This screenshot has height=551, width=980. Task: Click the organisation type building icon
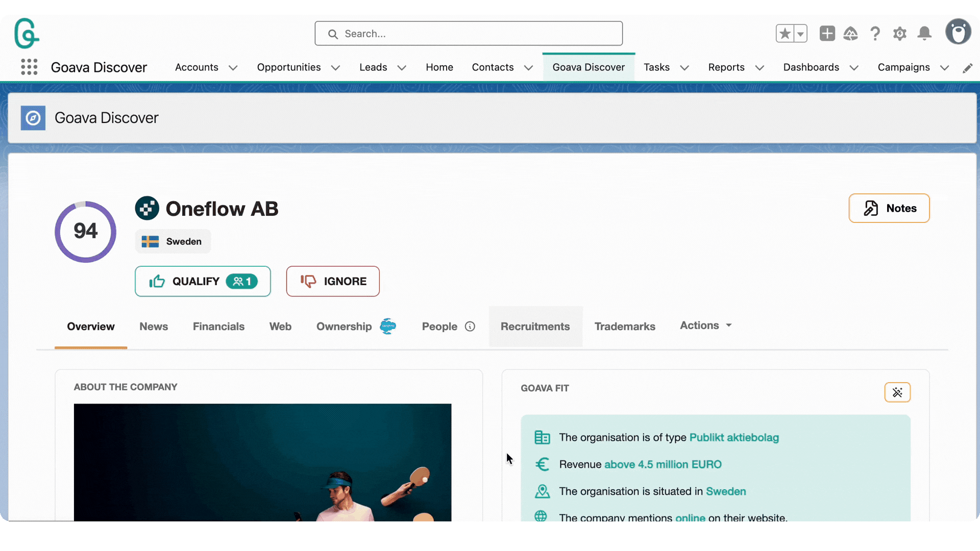542,437
